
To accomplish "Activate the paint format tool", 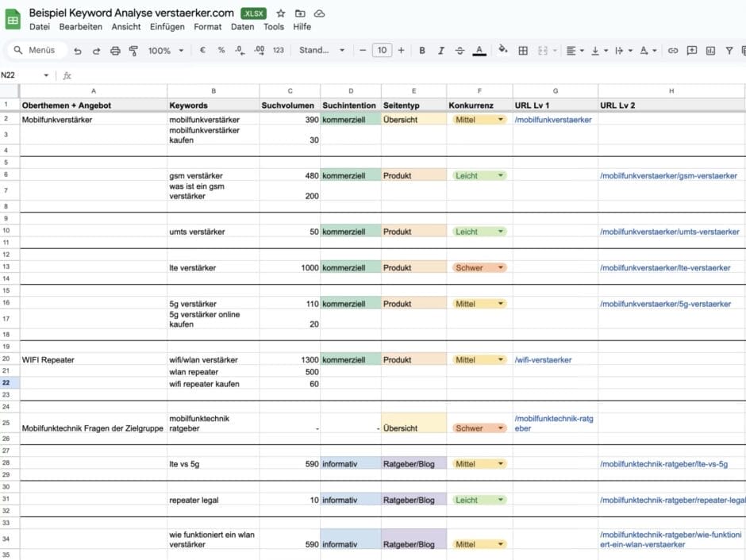I will coord(133,51).
